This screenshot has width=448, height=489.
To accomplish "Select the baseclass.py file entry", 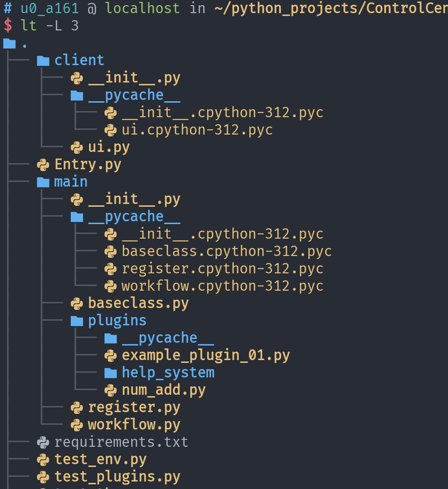I will (138, 303).
